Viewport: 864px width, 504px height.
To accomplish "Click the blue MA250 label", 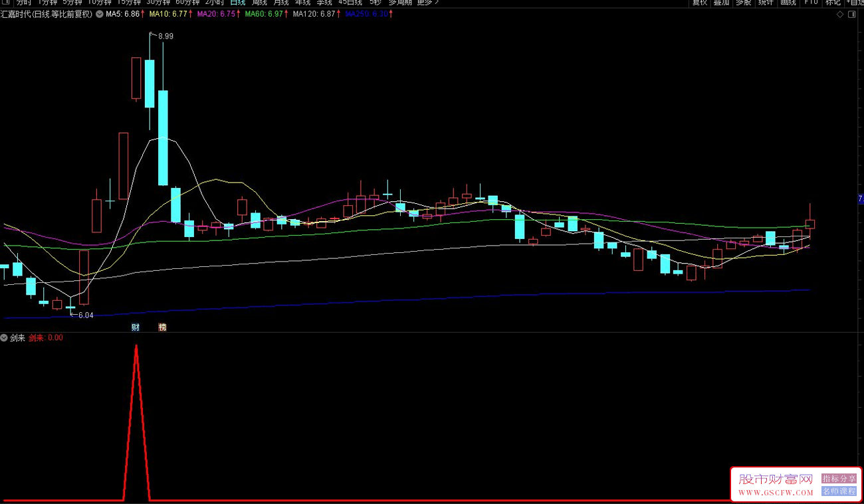I will [x=366, y=14].
